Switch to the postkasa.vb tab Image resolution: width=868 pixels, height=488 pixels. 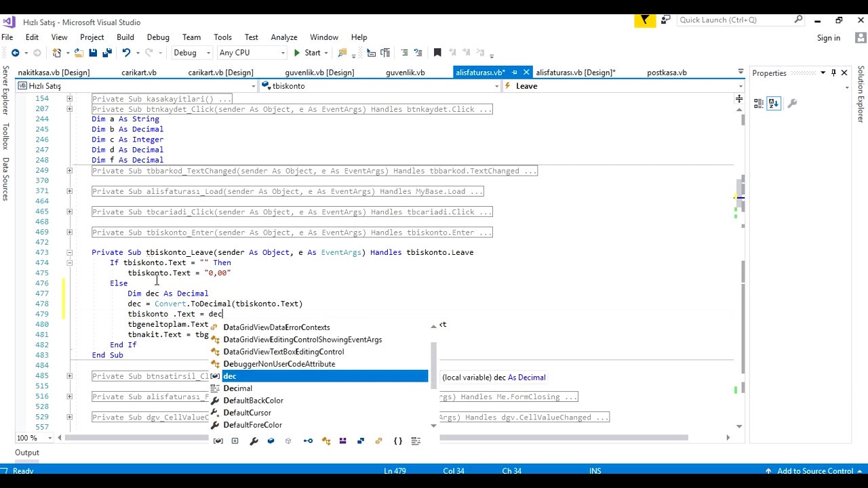667,73
